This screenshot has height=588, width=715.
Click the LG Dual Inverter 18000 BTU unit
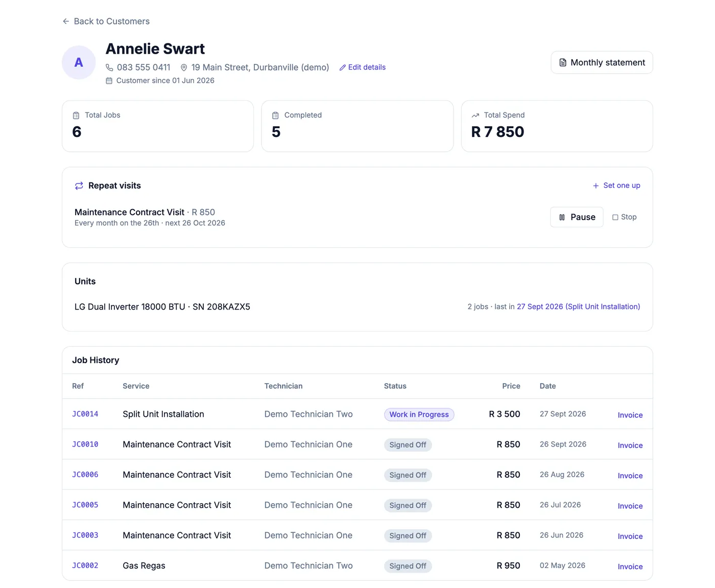[162, 307]
